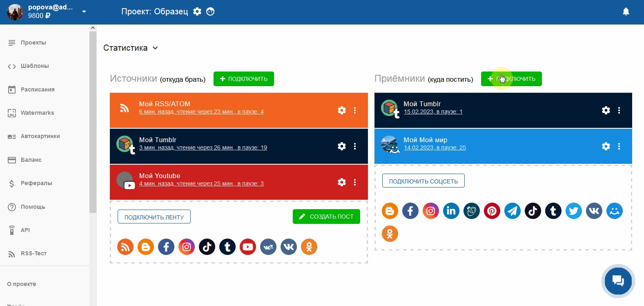Open settings gear for Мой RSS/ATOM source
Viewport: 644px width, 306px height.
coord(342,110)
